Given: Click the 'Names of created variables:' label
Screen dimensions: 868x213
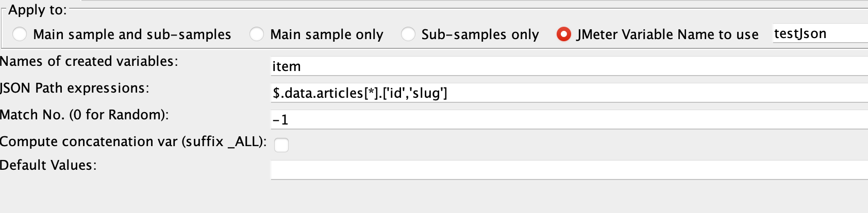Looking at the screenshot, I should click(x=89, y=61).
